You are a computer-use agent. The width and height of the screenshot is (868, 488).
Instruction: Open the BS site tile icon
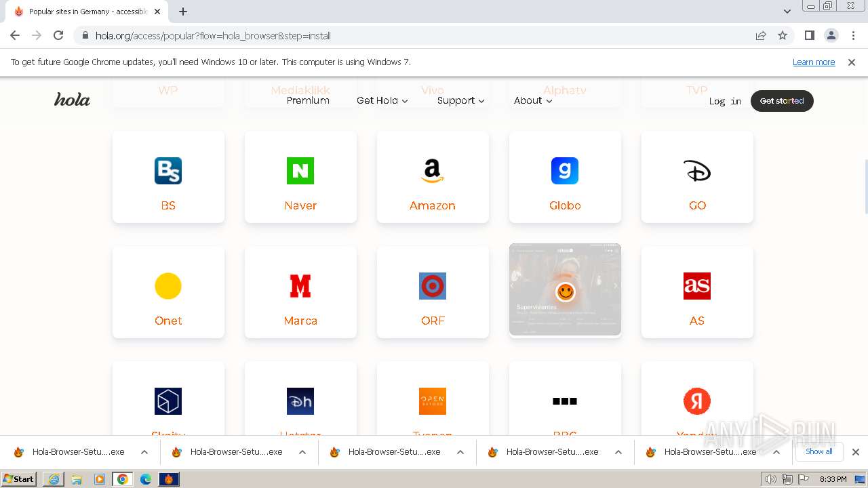[168, 171]
